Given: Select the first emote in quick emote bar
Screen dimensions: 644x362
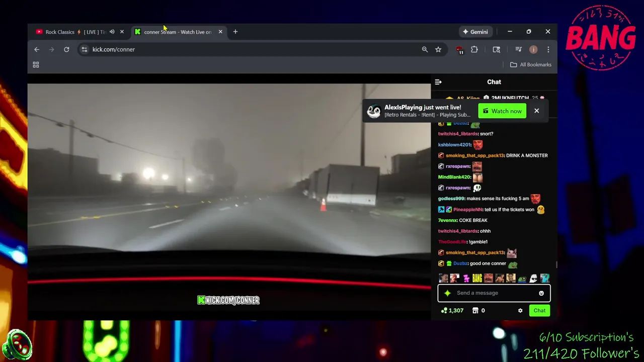Looking at the screenshot, I should click(x=443, y=278).
